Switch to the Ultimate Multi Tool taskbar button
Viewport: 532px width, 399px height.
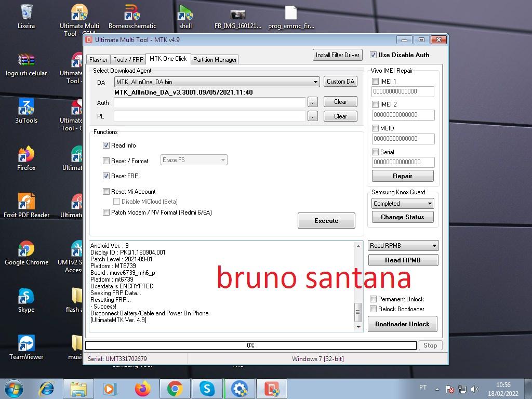(x=271, y=389)
